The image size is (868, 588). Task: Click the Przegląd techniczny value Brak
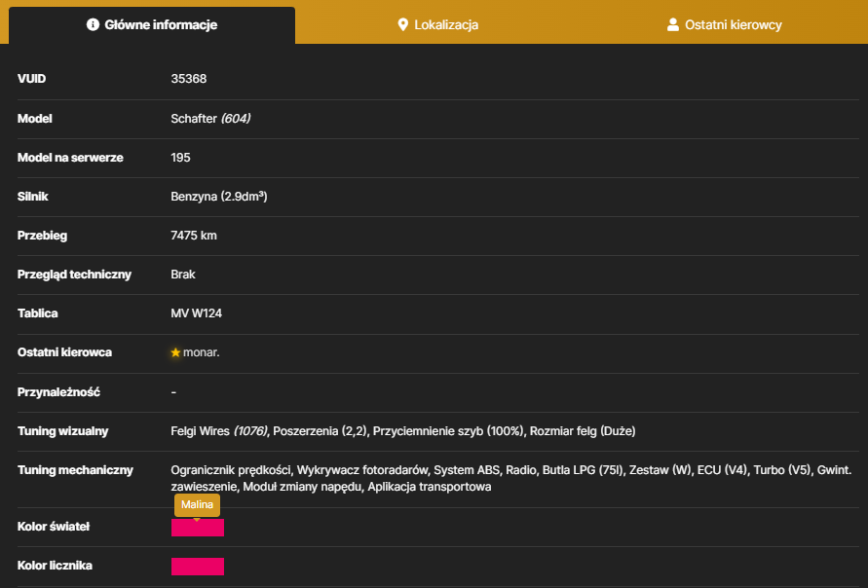[183, 275]
